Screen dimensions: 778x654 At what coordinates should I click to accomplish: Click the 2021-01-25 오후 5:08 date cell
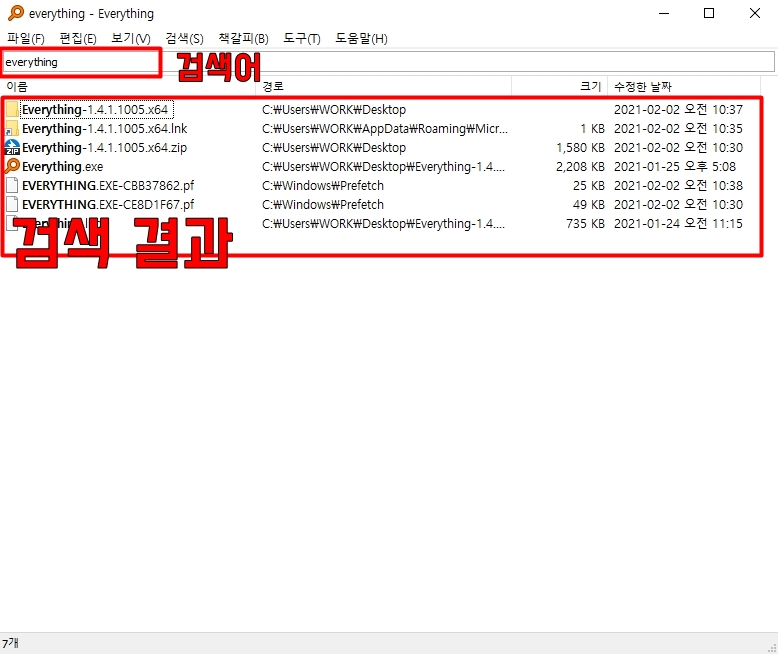(675, 167)
